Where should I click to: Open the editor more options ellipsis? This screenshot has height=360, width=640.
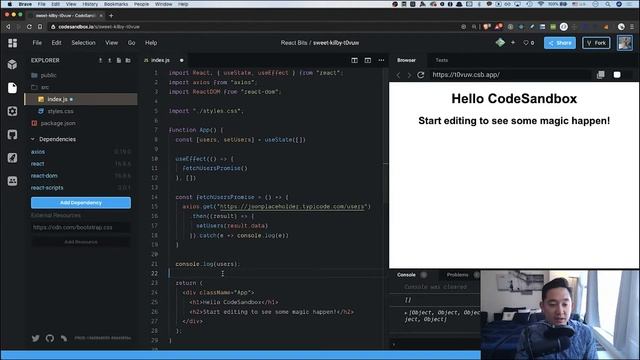[381, 60]
